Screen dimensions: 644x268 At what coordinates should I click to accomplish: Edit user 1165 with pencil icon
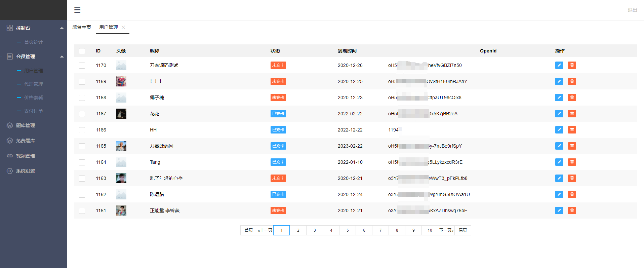(x=559, y=146)
